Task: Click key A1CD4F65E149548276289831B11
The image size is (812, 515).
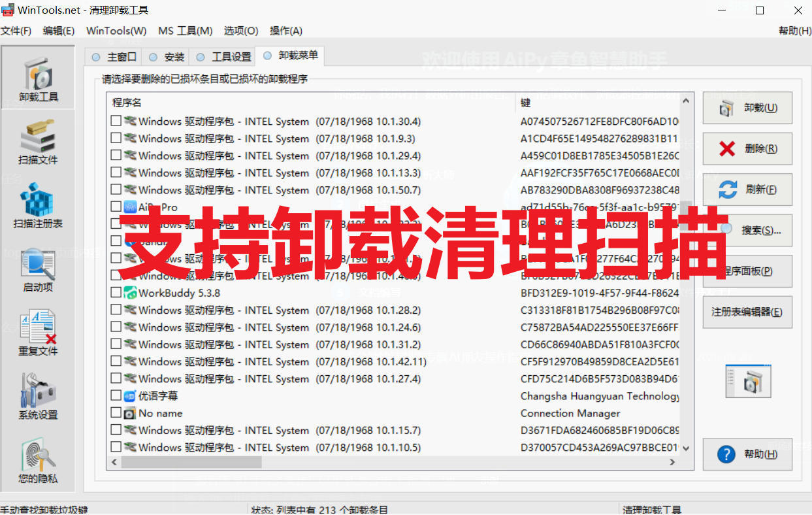Action: click(x=599, y=139)
